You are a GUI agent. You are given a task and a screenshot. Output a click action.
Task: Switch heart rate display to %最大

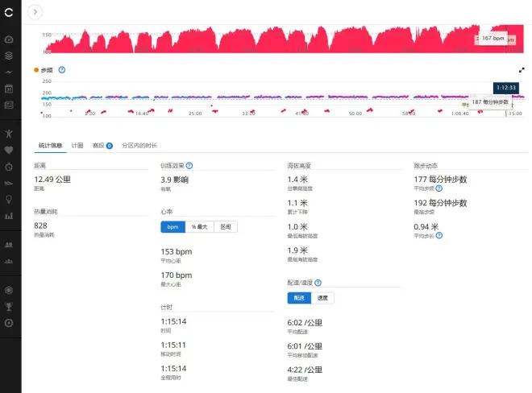point(199,227)
